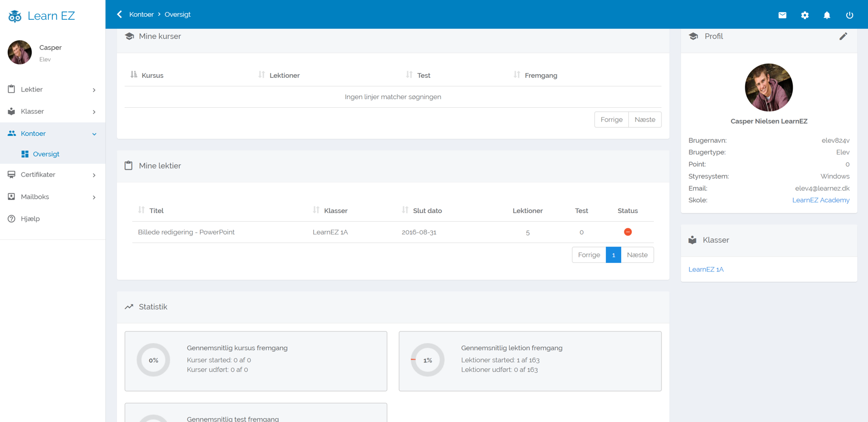Click the power logout icon
This screenshot has height=422, width=868.
coord(849,15)
